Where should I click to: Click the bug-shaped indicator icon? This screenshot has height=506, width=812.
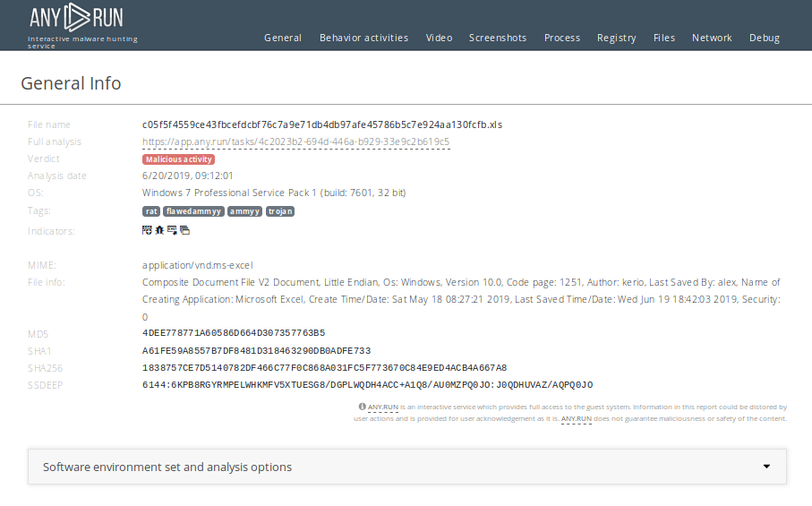click(x=159, y=230)
